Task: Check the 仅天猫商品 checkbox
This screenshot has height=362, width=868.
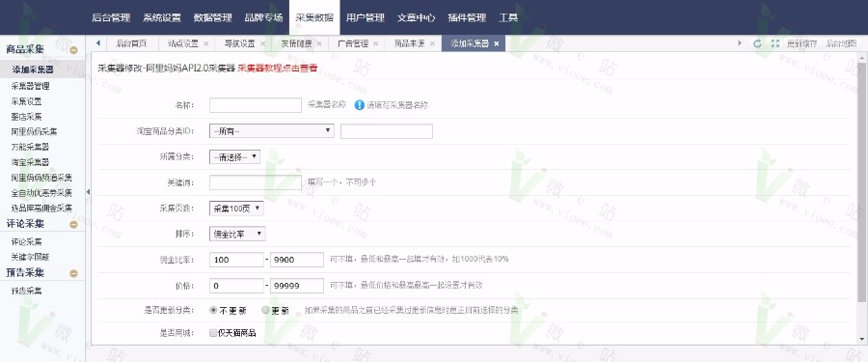Action: coord(213,333)
